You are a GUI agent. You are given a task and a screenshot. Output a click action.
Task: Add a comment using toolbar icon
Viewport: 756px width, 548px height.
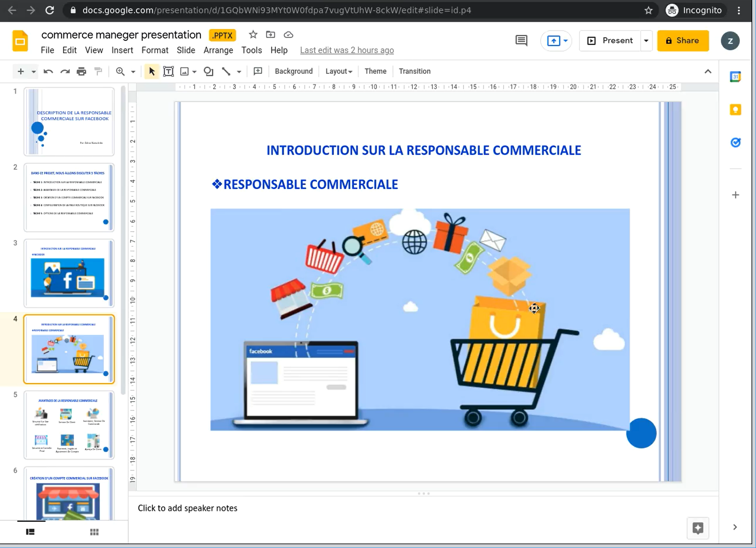pos(257,71)
